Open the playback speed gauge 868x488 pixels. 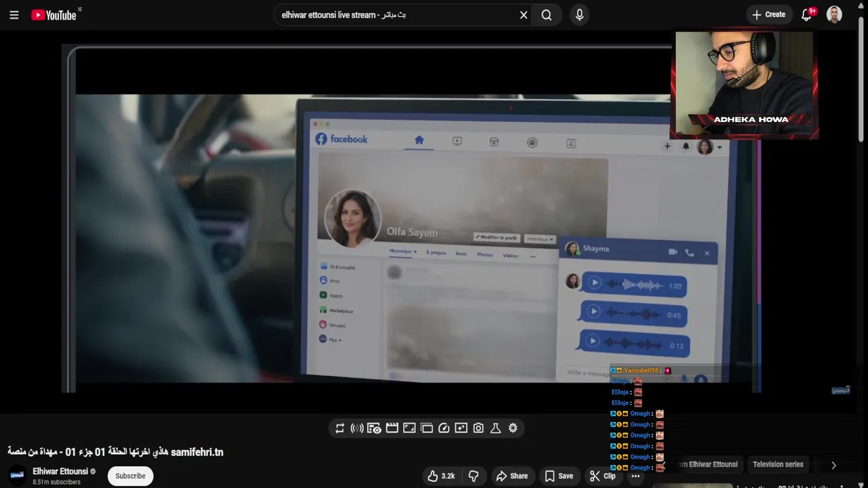pos(444,428)
